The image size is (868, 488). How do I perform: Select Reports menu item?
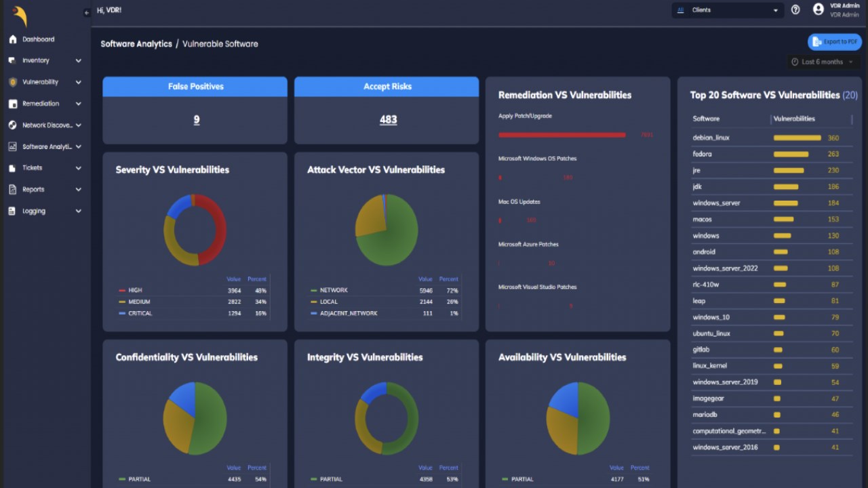33,190
